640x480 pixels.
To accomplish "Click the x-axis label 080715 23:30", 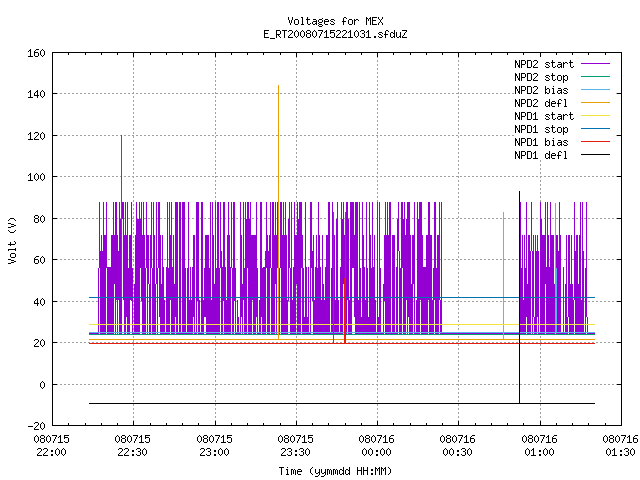I will point(296,446).
